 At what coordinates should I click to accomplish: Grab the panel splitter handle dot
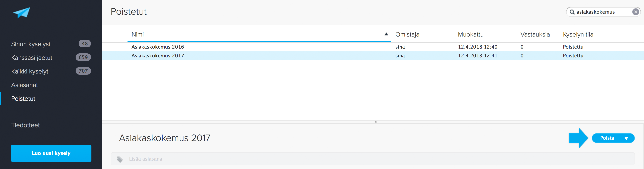point(376,122)
